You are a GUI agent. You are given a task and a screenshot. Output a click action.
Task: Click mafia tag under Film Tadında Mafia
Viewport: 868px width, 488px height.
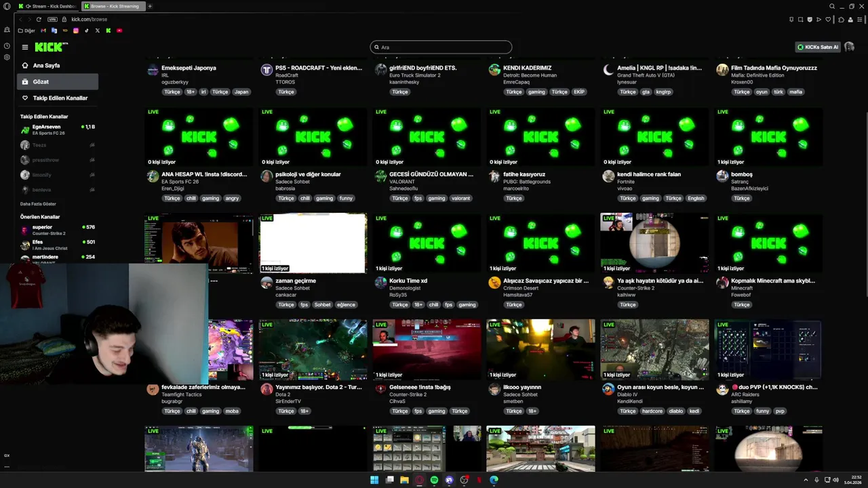[x=795, y=92]
